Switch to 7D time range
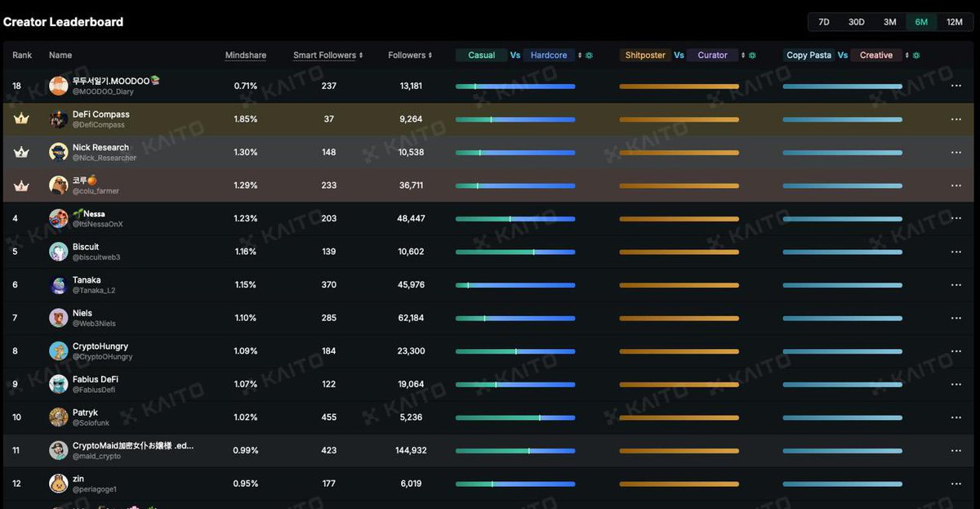This screenshot has width=980, height=509. click(x=824, y=22)
